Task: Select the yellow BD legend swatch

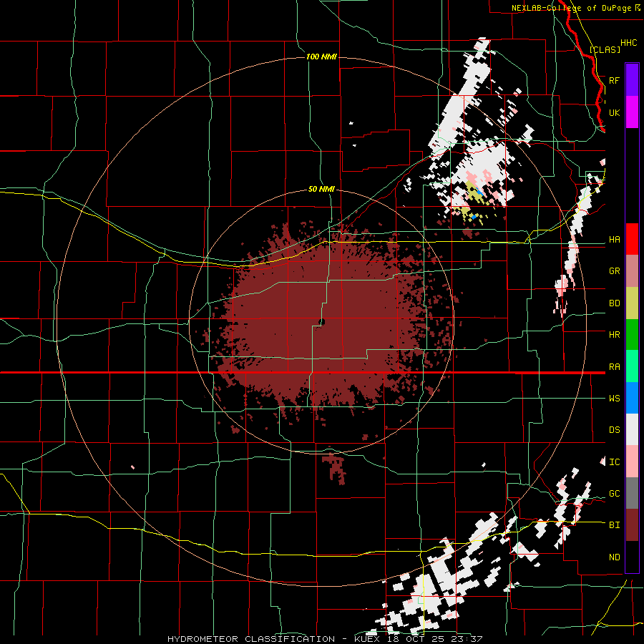Action: 632,303
